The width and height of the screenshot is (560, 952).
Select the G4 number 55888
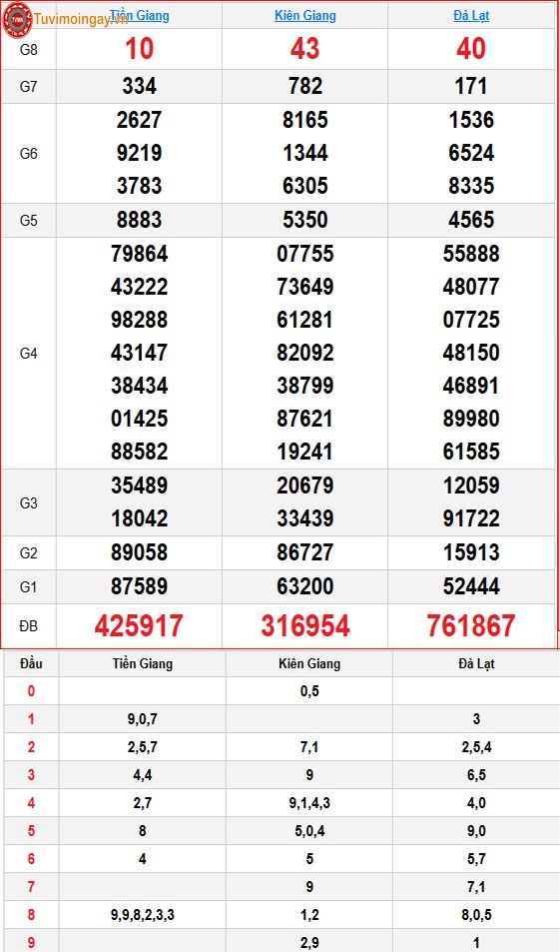point(471,254)
